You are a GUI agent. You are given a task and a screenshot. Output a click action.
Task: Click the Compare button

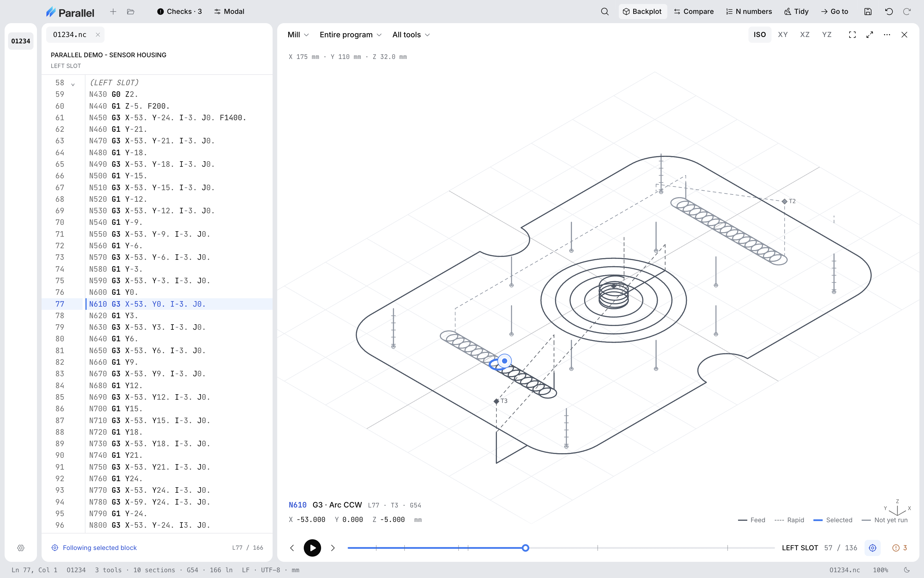[x=694, y=12]
